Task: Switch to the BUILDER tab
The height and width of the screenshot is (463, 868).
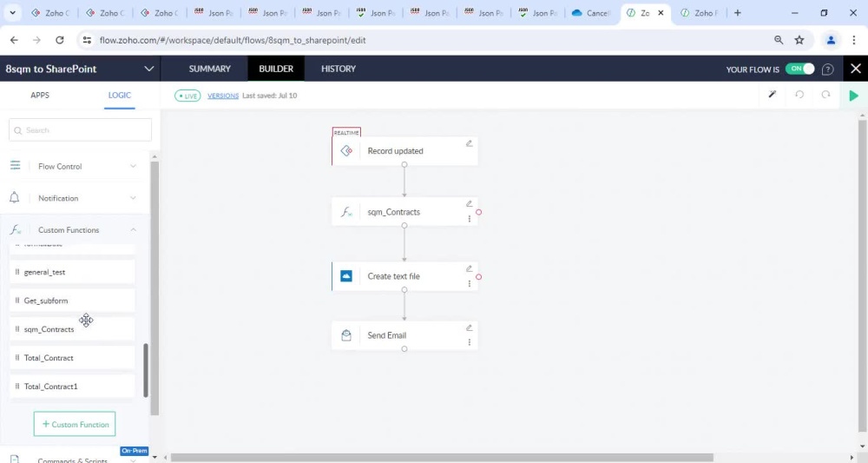Action: click(276, 69)
